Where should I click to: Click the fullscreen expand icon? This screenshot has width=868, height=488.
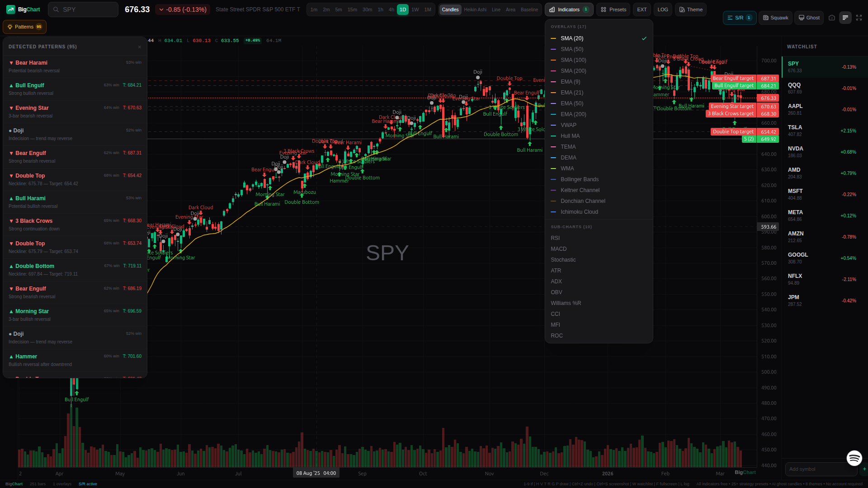coord(859,18)
